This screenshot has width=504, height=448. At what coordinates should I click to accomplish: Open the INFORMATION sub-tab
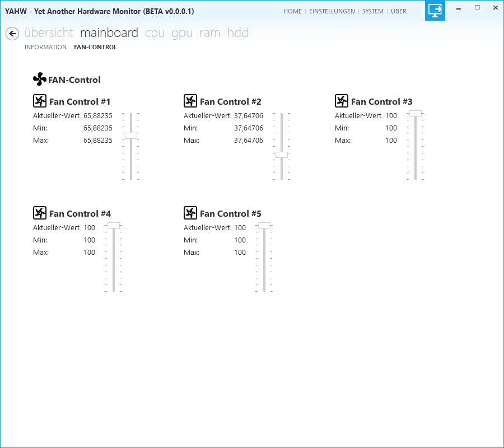pos(46,47)
